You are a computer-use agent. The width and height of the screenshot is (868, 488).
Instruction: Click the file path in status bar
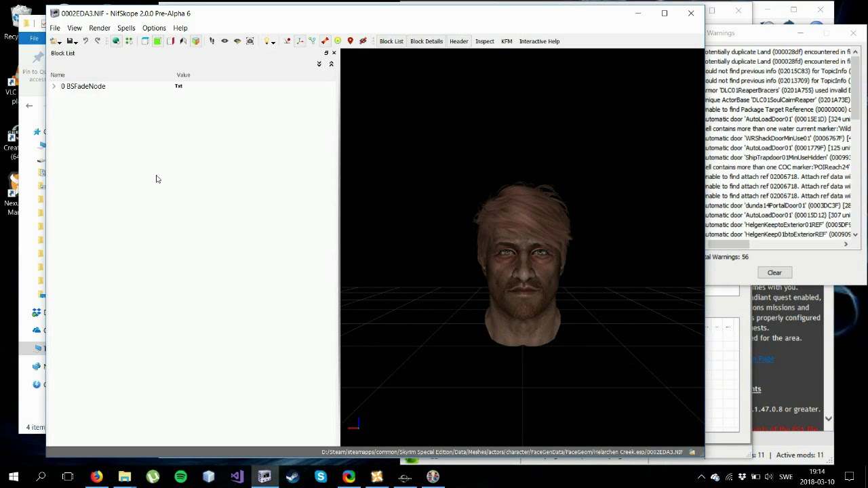pyautogui.click(x=502, y=452)
